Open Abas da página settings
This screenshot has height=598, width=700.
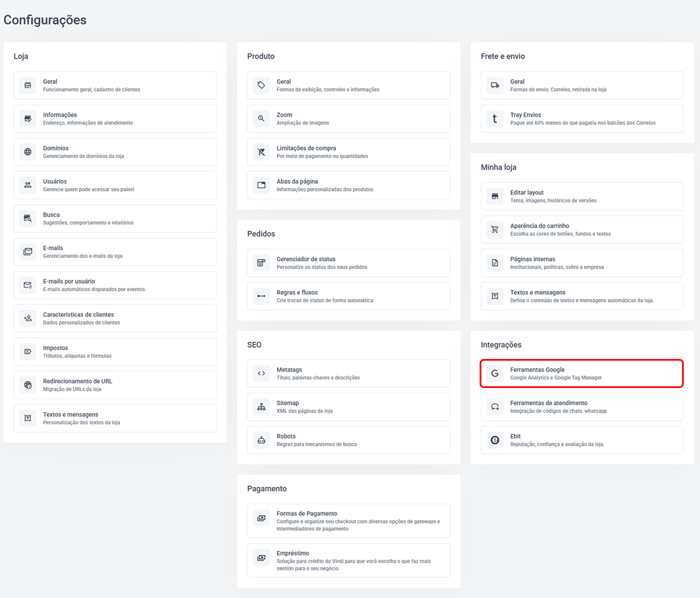pyautogui.click(x=349, y=185)
